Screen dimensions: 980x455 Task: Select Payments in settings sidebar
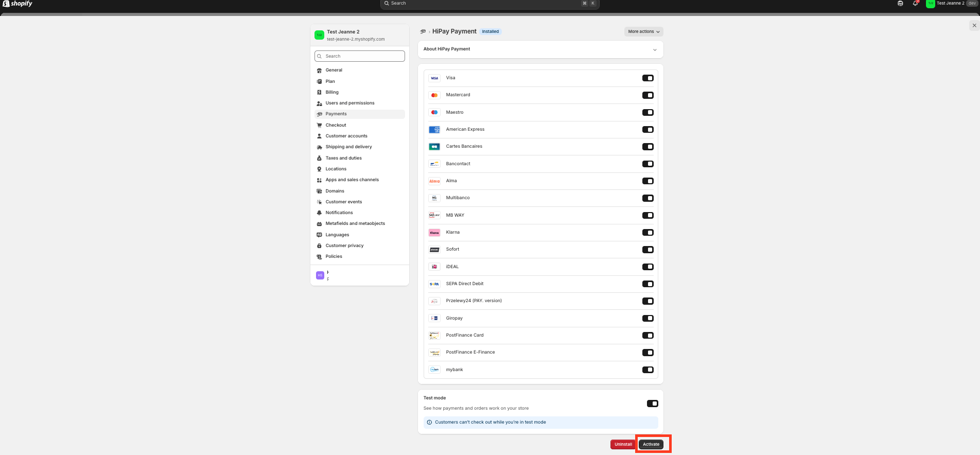(x=360, y=114)
